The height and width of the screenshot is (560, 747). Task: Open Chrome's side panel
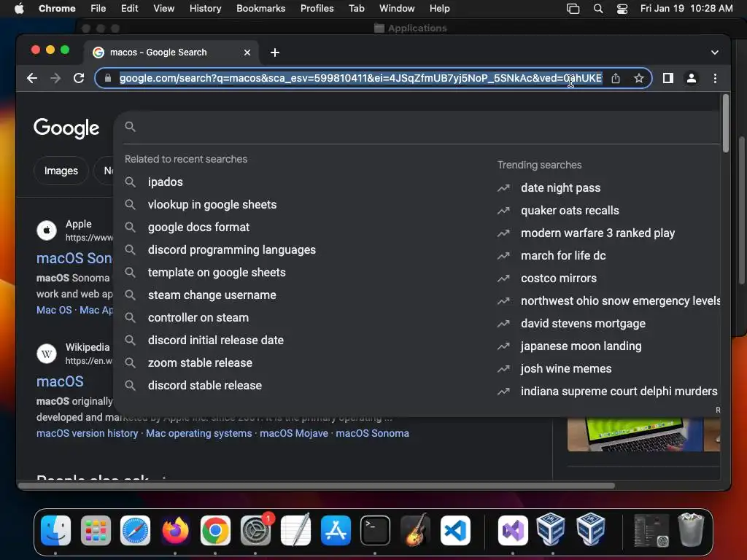[x=668, y=78]
